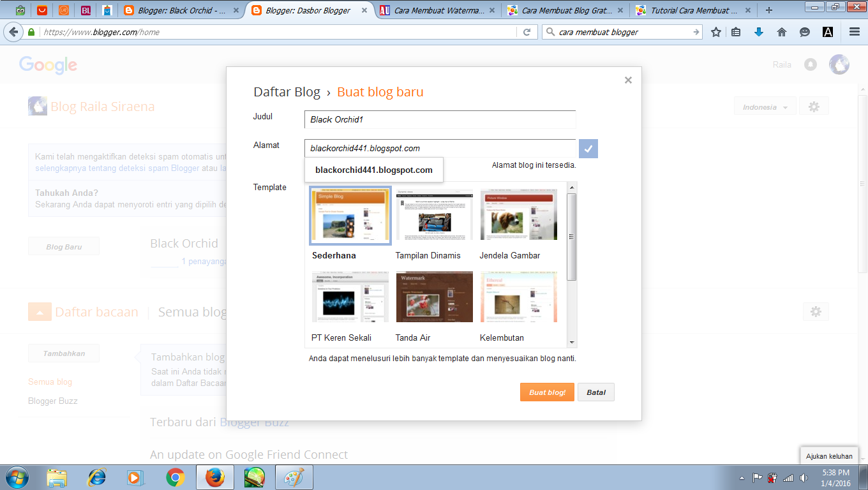
Task: Open the Daftar bacaan settings gear
Action: (815, 311)
